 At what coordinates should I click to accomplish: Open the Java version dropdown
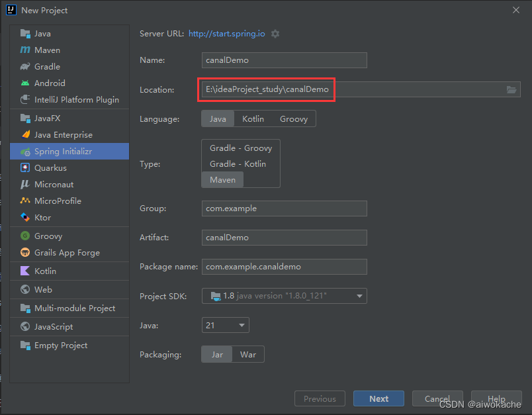click(x=225, y=326)
